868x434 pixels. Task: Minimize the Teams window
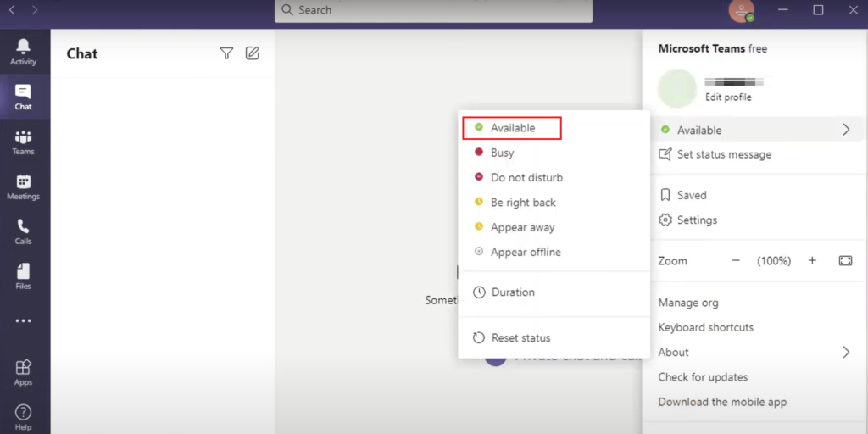783,10
